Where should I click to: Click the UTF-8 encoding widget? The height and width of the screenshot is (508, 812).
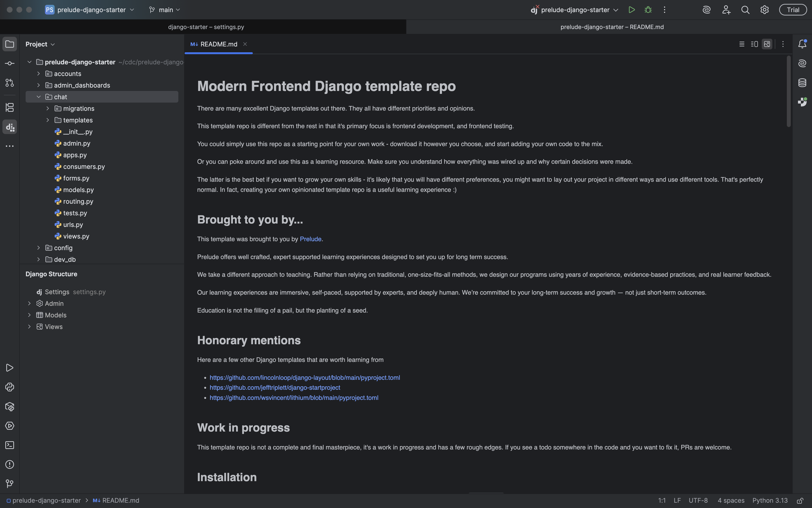pyautogui.click(x=698, y=501)
